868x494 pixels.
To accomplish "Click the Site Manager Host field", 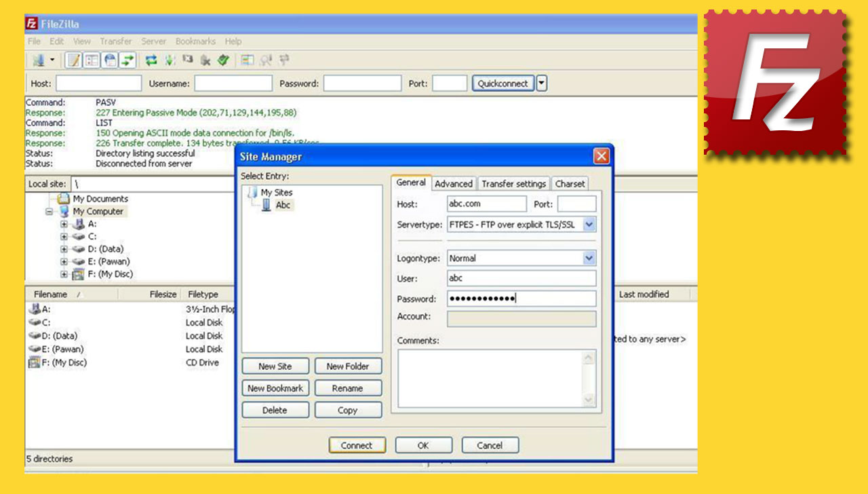I will [x=487, y=204].
